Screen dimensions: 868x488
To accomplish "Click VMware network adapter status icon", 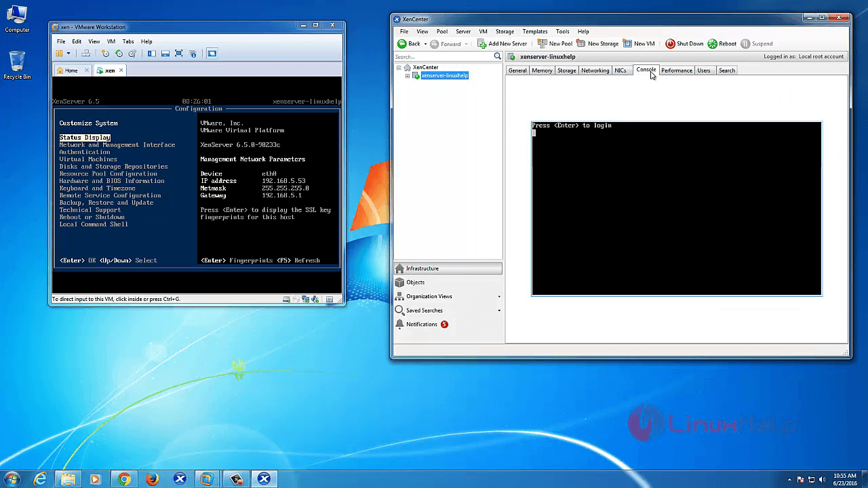I will tap(306, 299).
